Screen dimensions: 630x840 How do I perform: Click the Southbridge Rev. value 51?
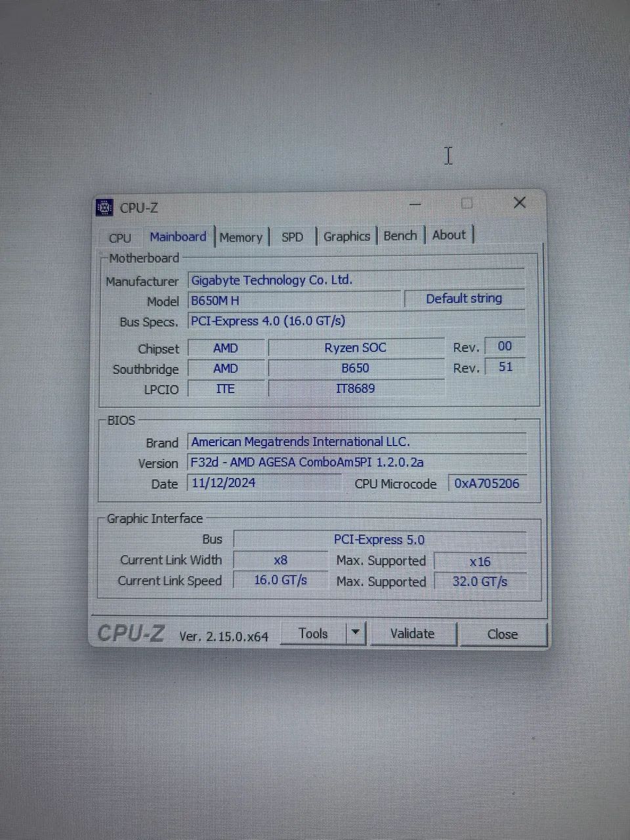(505, 367)
